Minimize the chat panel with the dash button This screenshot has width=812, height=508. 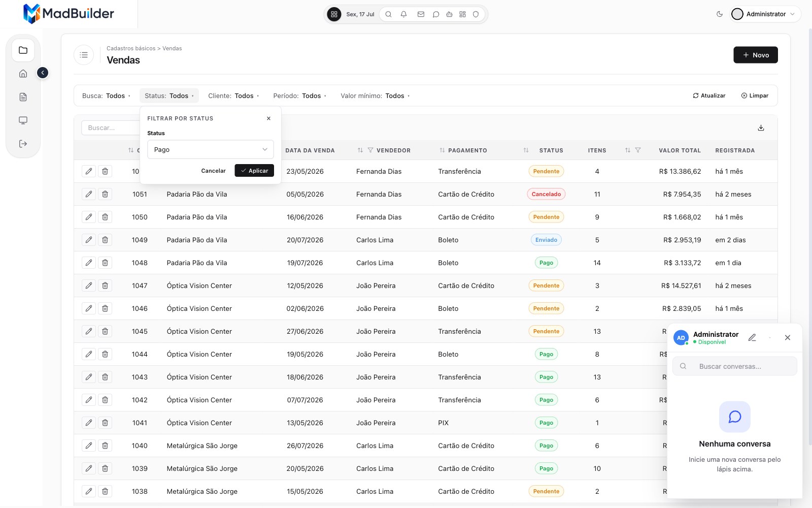770,337
